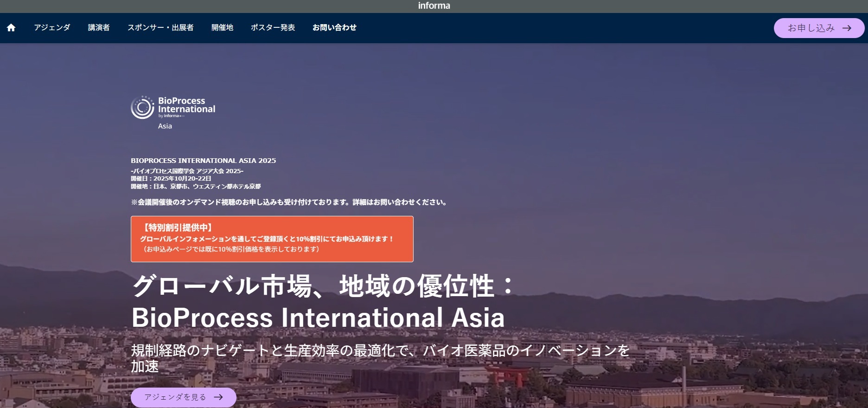This screenshot has height=408, width=868.
Task: Click the BioProcess International circular logo
Action: 142,107
